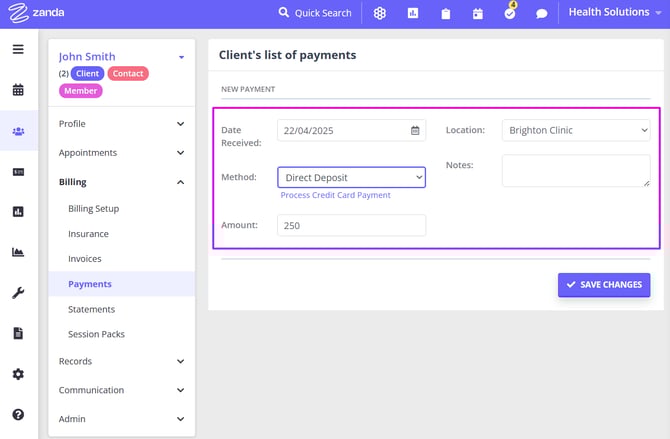The height and width of the screenshot is (439, 670).
Task: Open the Location dropdown showing Brighton Clinic
Action: (575, 130)
